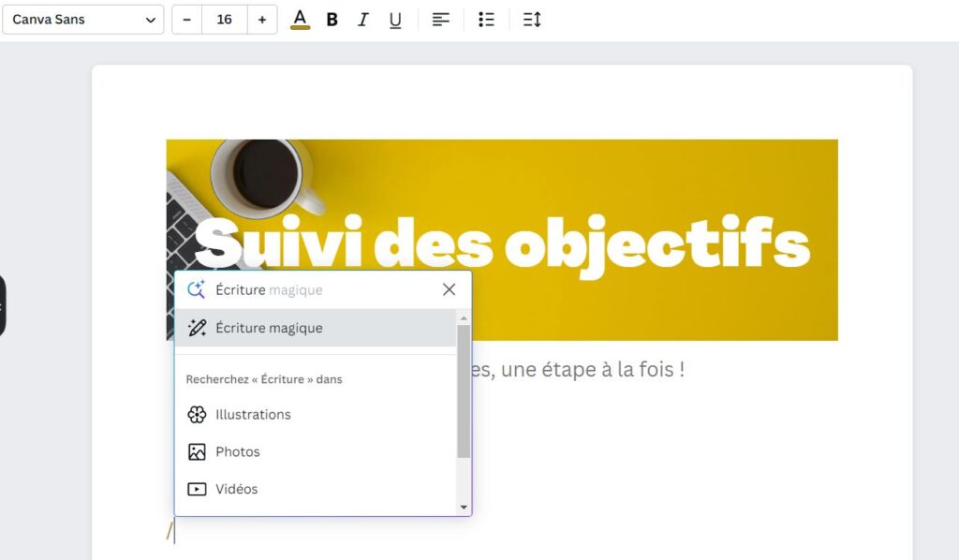Decrease the font size with minus button
Image resolution: width=959 pixels, height=560 pixels.
click(x=186, y=19)
